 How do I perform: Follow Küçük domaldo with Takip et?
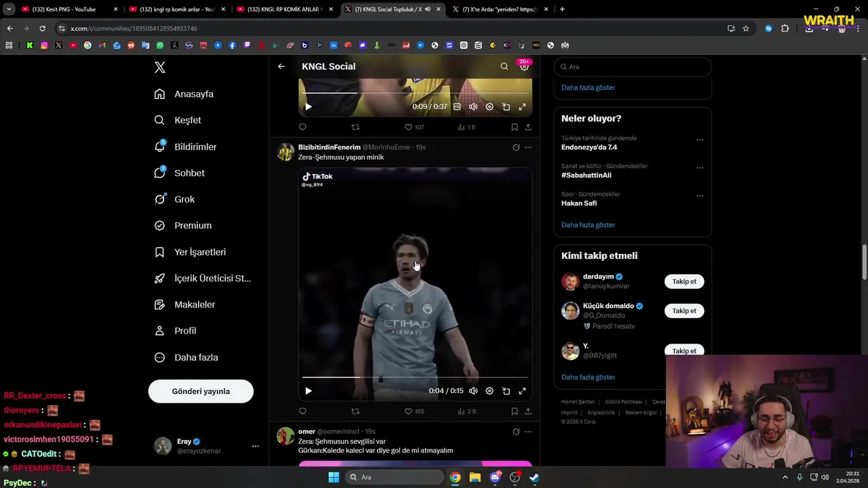click(x=684, y=310)
